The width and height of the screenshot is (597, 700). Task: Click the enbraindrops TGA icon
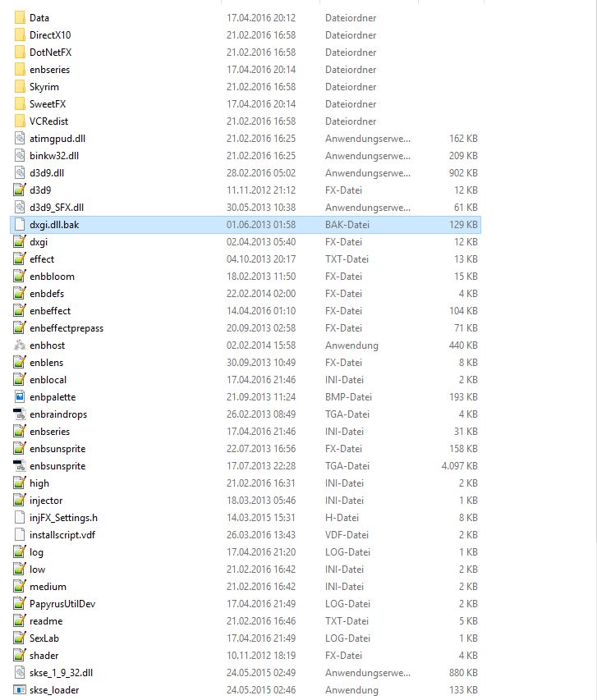[x=20, y=414]
